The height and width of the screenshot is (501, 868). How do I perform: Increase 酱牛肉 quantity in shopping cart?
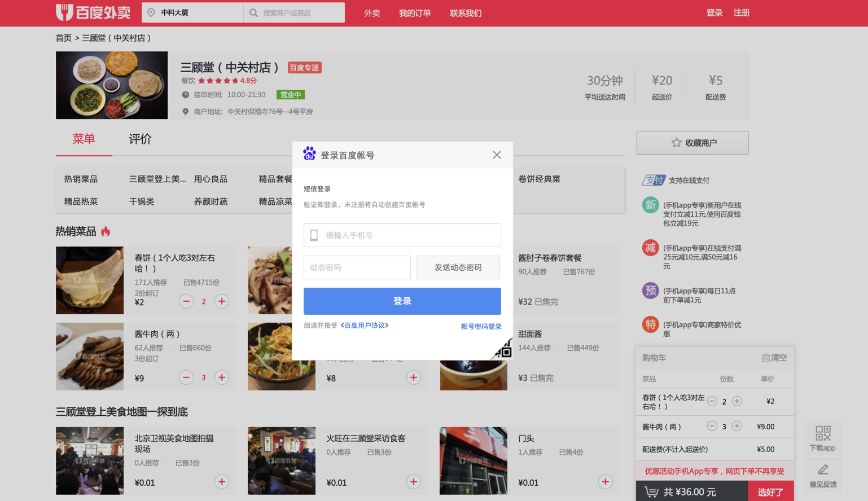[x=737, y=426]
